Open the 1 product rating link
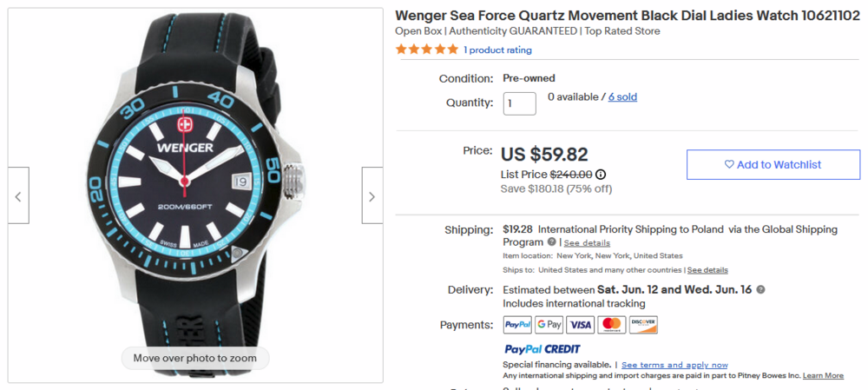Screen dimensions: 868x390 click(497, 50)
